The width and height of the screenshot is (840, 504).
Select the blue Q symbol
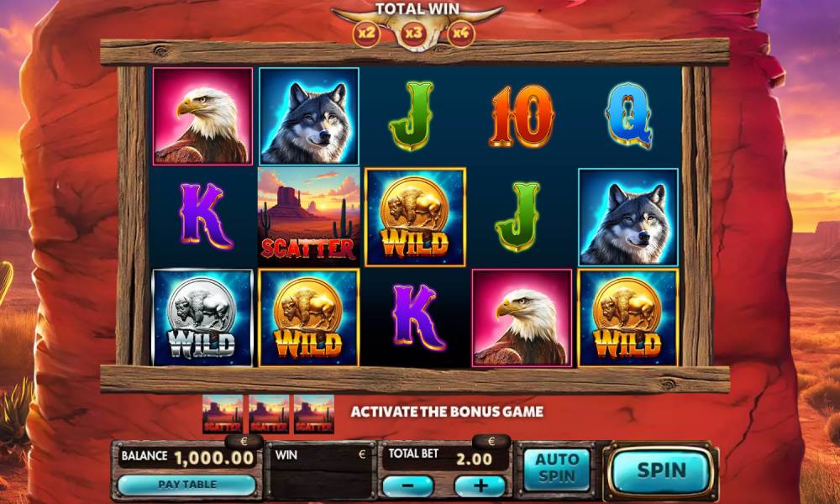[628, 116]
